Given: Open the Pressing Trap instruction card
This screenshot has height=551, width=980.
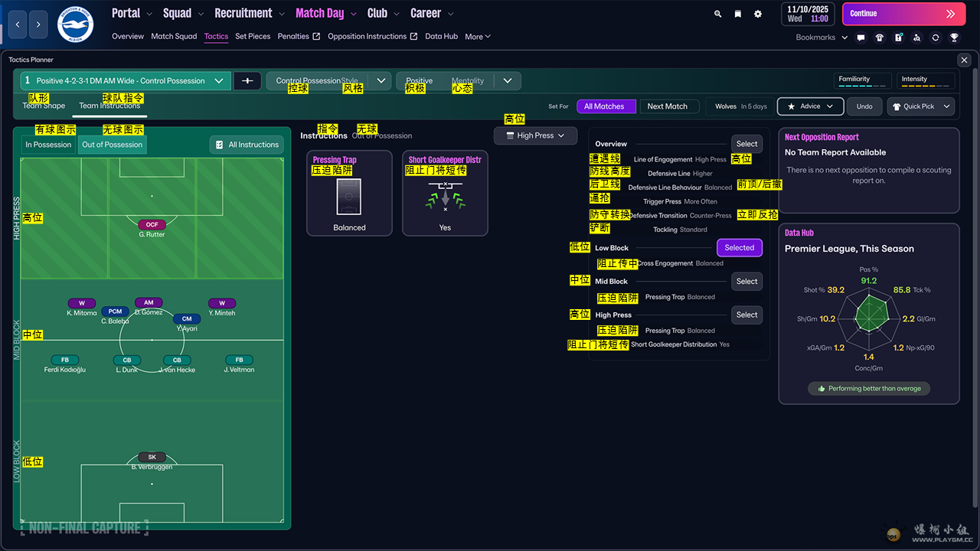Looking at the screenshot, I should [349, 193].
